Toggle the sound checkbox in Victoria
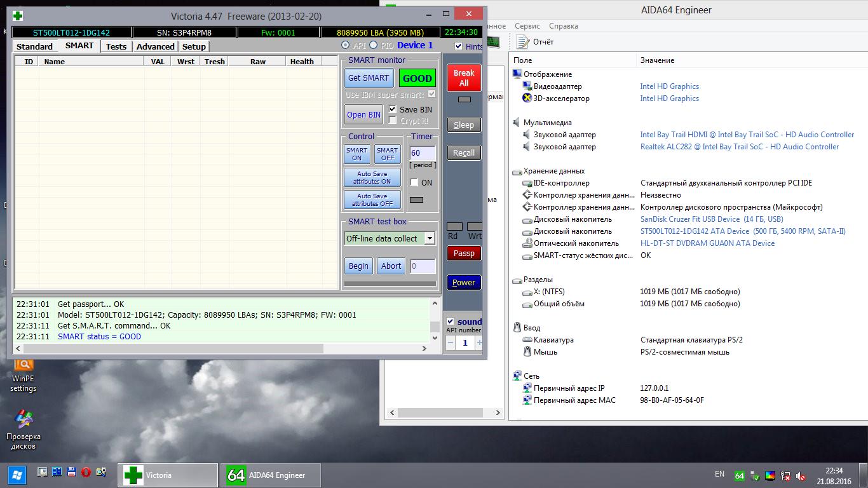Viewport: 868px width, 488px height. tap(451, 322)
